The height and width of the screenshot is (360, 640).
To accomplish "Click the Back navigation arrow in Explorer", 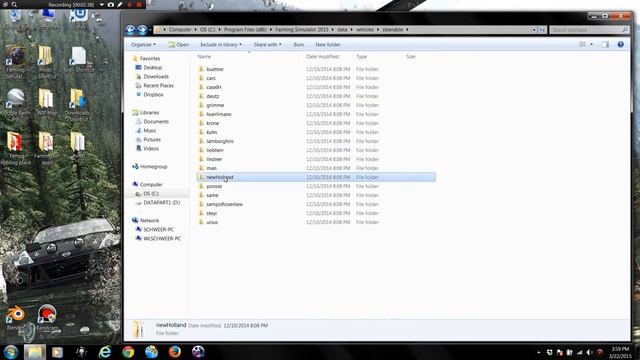I will [130, 29].
